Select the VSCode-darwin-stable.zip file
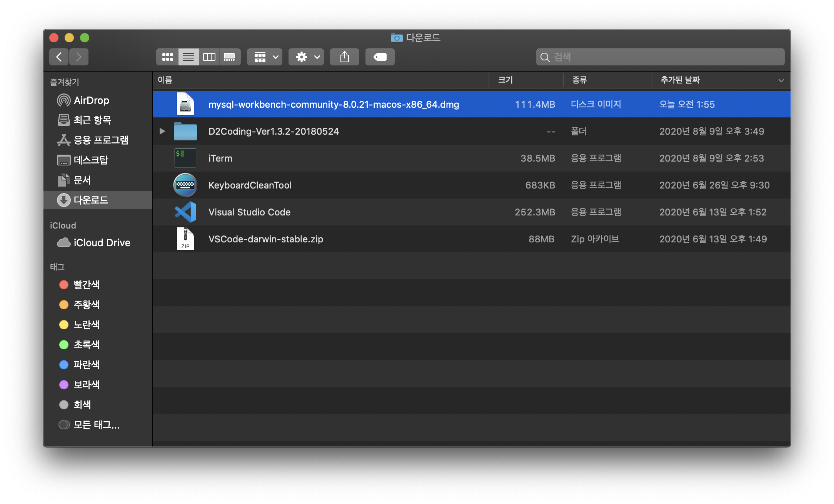834x504 pixels. click(x=265, y=239)
